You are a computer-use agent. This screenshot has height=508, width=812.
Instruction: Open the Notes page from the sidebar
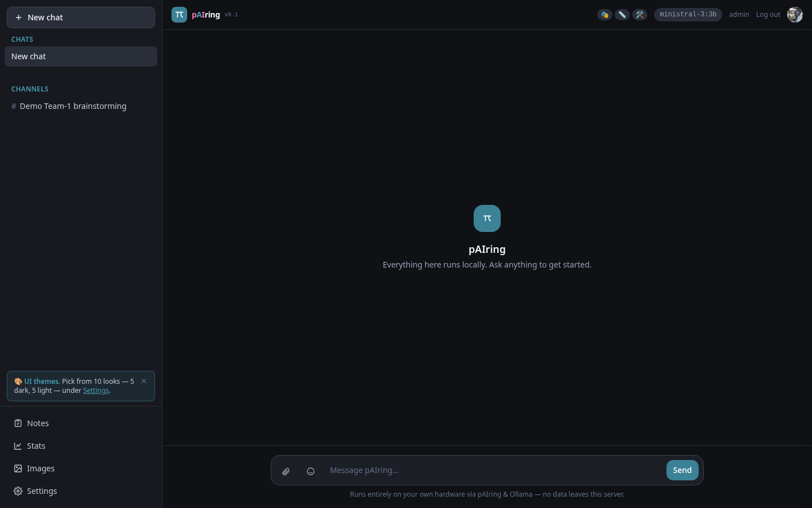point(81,423)
